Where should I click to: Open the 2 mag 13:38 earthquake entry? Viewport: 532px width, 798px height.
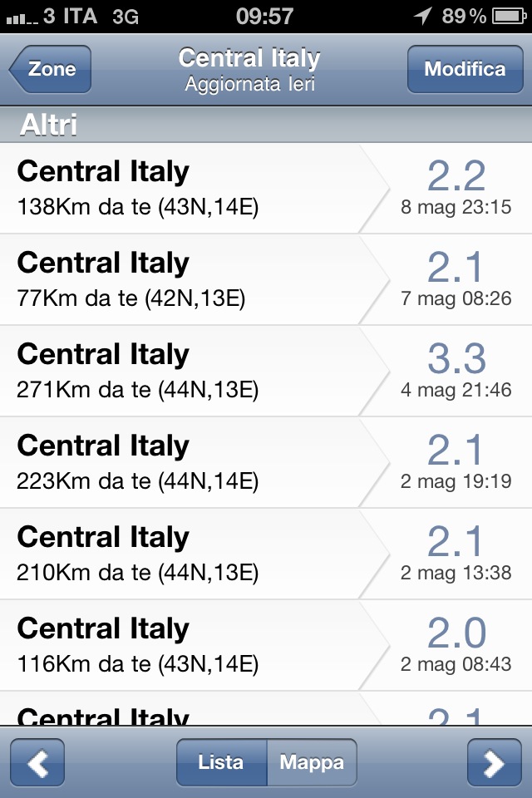click(x=266, y=554)
